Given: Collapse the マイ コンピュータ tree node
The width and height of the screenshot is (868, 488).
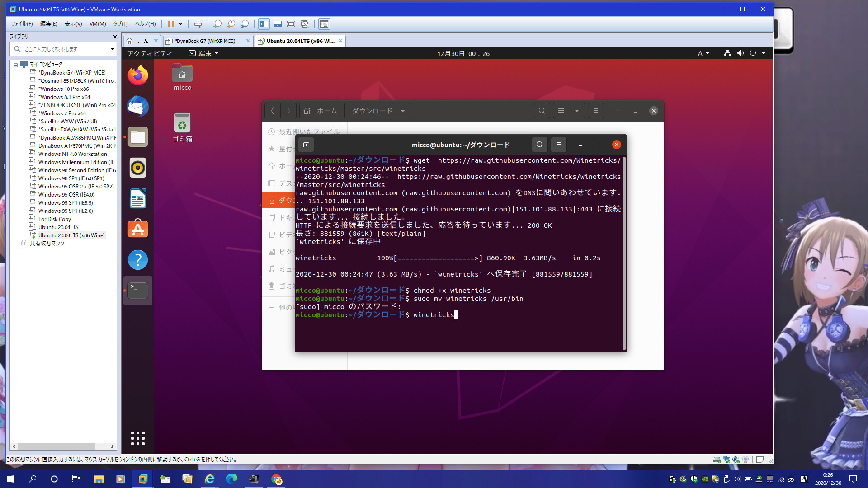Looking at the screenshot, I should point(15,65).
